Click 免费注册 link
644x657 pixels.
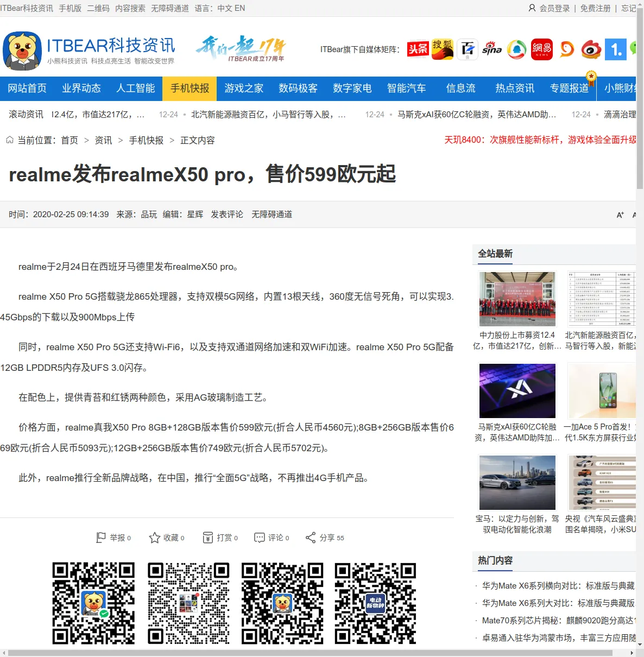pos(595,8)
